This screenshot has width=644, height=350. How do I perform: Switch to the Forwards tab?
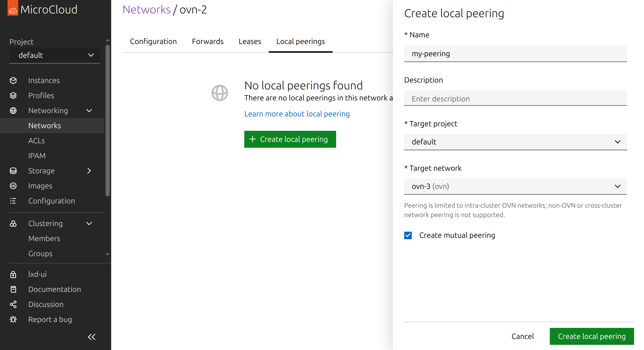[208, 41]
